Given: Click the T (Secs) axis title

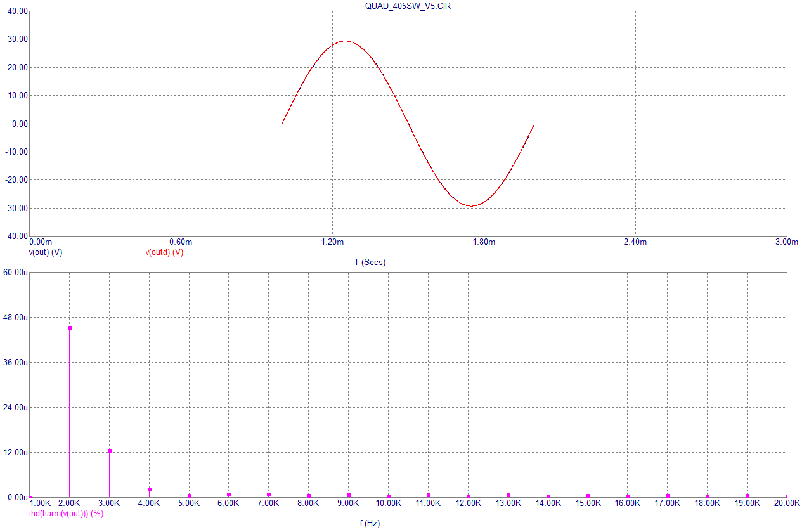Looking at the screenshot, I should 370,262.
